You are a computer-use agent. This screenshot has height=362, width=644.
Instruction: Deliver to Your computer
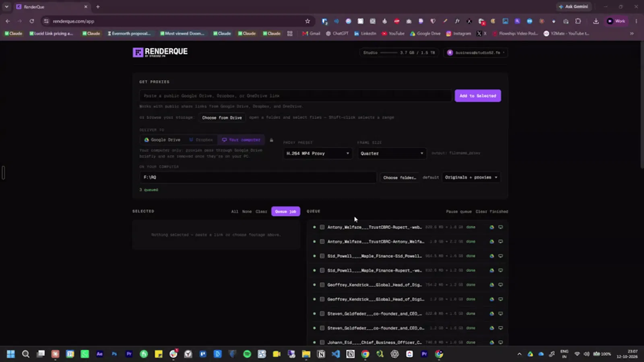tap(241, 140)
